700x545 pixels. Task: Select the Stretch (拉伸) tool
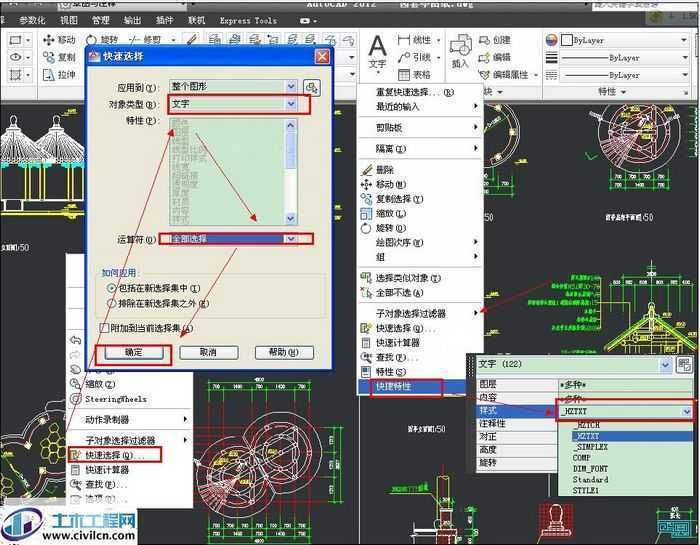click(59, 75)
